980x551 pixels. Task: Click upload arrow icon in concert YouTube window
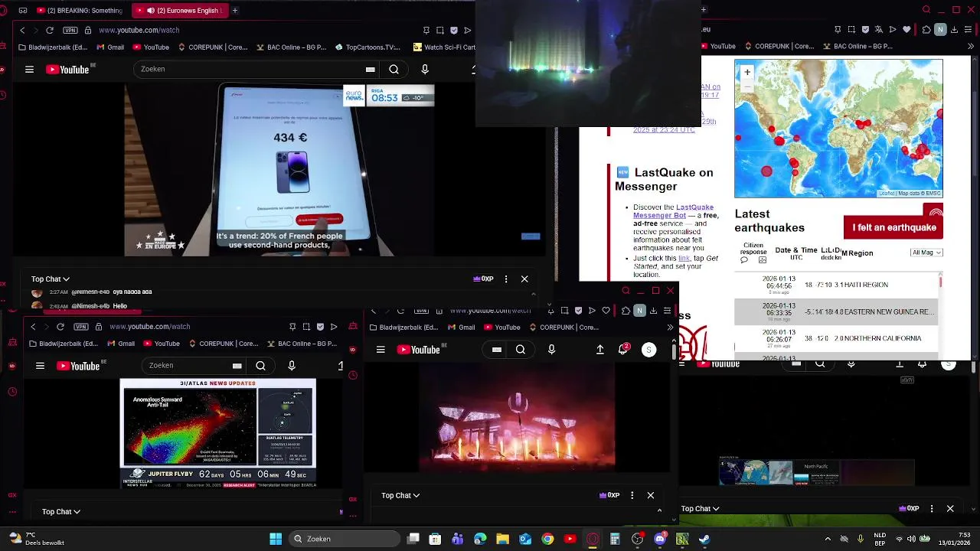tap(600, 350)
